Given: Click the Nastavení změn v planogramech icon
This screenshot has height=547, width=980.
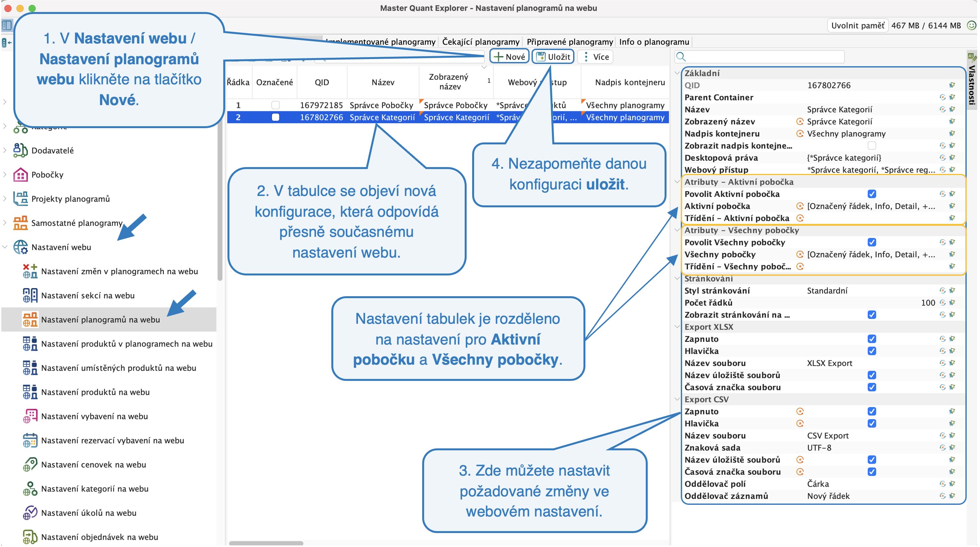Looking at the screenshot, I should tap(30, 271).
